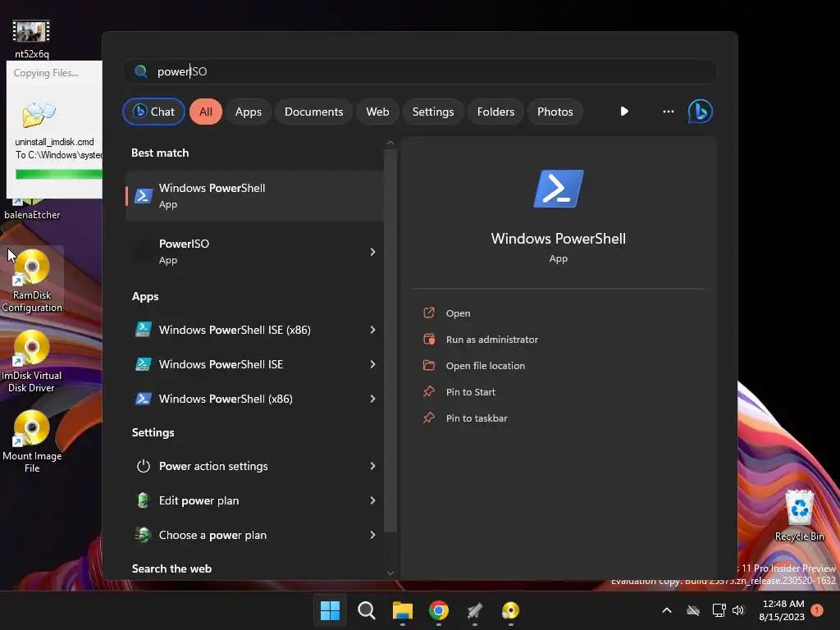Select Windows PowerShell best match result
840x630 pixels.
pyautogui.click(x=254, y=195)
